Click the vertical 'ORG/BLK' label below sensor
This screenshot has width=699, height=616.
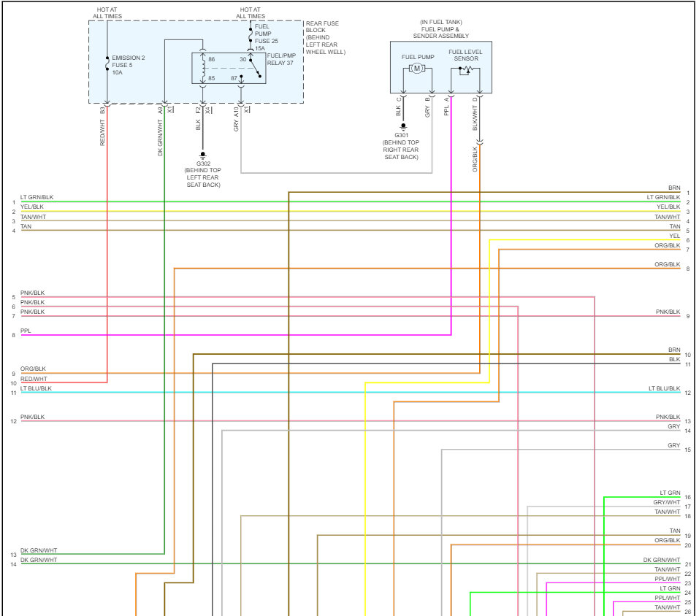tap(475, 159)
